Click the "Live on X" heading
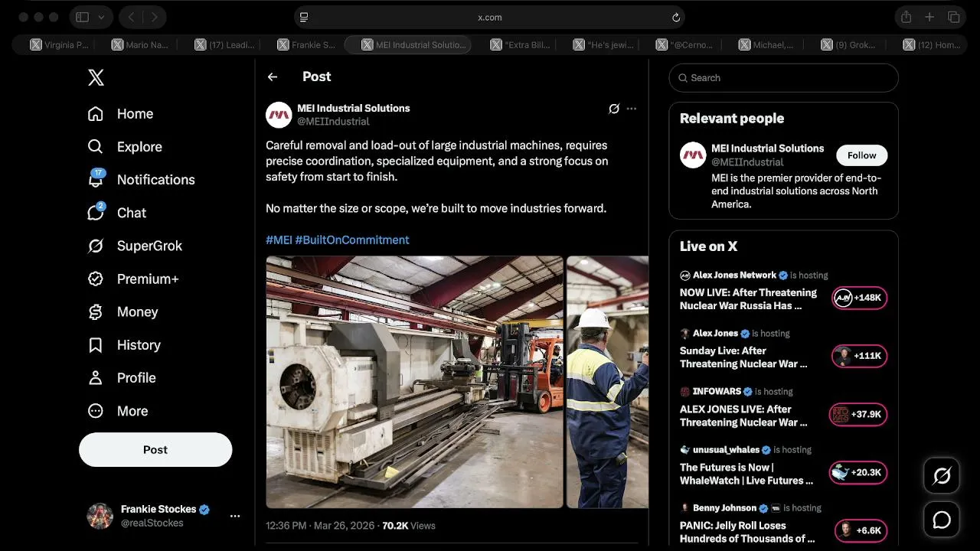The image size is (980, 551). coord(708,246)
